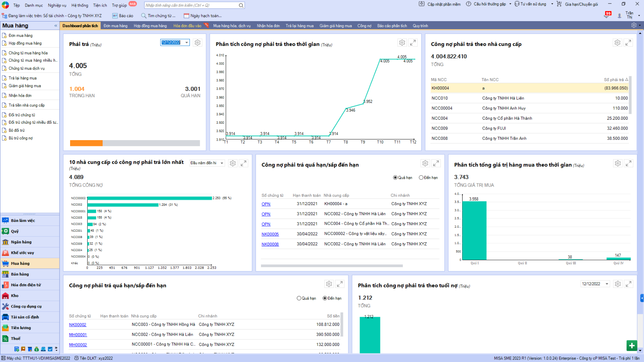Open voucher link NK00005

pyautogui.click(x=270, y=234)
